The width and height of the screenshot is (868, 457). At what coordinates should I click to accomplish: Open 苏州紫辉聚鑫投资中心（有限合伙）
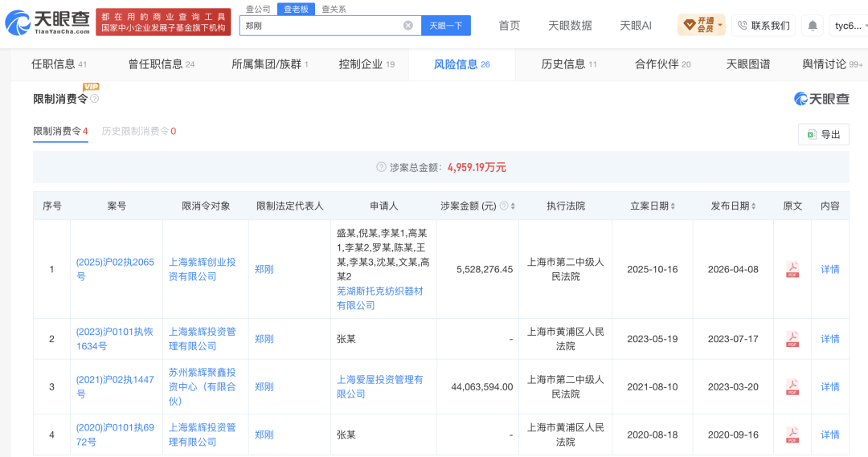click(x=202, y=387)
